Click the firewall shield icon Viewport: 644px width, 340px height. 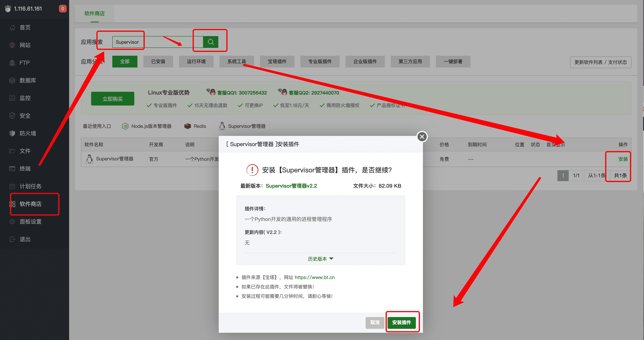(12, 133)
